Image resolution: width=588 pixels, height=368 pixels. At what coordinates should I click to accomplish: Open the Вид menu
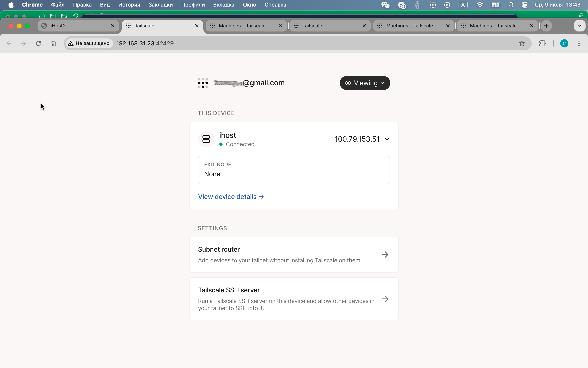(x=105, y=5)
